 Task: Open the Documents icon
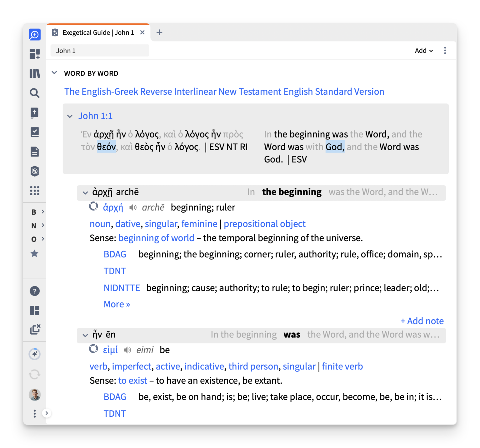[35, 152]
